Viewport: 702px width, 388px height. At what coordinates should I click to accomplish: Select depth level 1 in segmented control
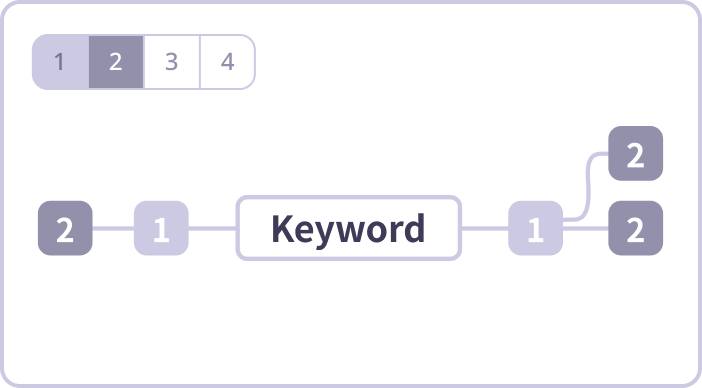(60, 62)
